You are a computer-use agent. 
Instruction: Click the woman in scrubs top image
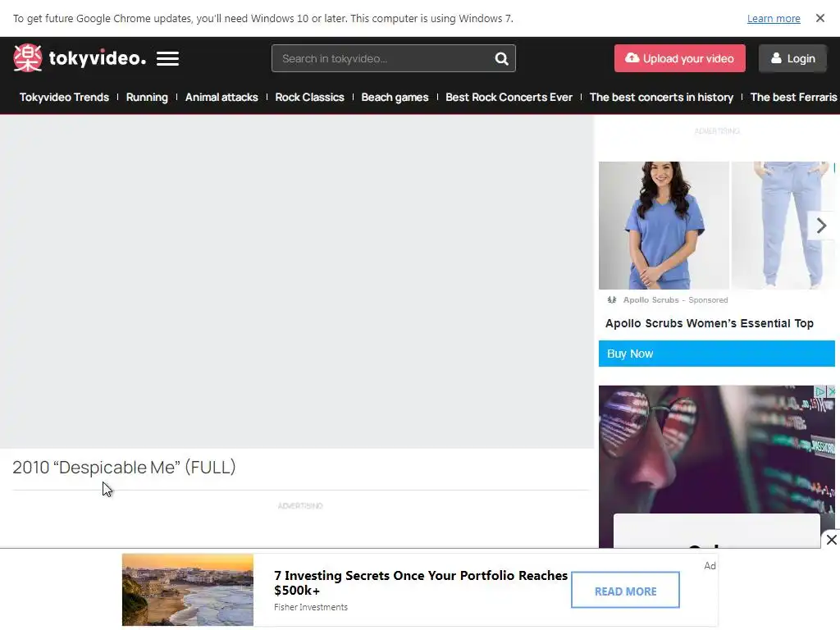click(664, 225)
